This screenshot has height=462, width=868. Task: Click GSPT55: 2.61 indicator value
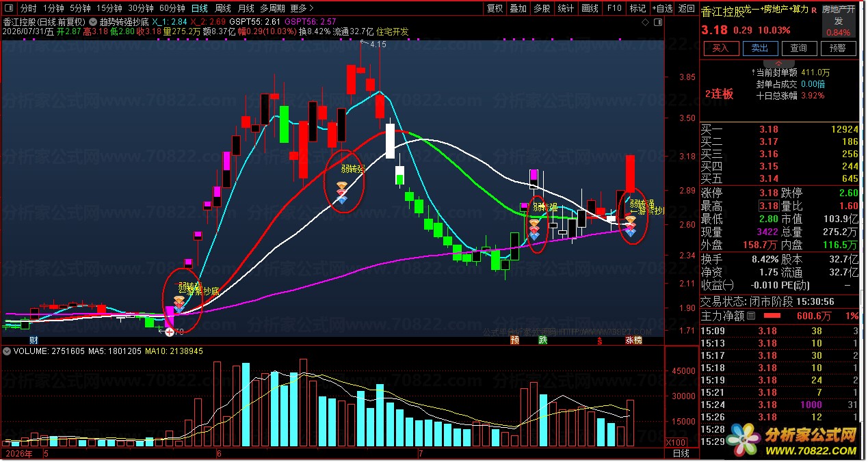(x=257, y=22)
